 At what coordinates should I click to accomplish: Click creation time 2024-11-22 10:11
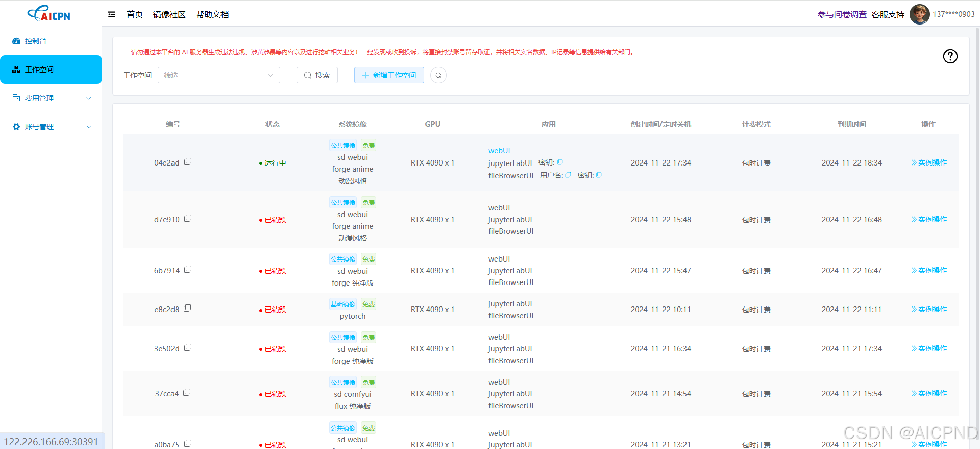click(x=660, y=310)
